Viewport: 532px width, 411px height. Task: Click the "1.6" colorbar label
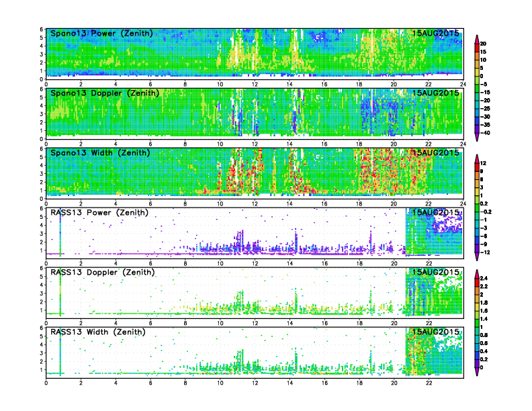click(484, 311)
